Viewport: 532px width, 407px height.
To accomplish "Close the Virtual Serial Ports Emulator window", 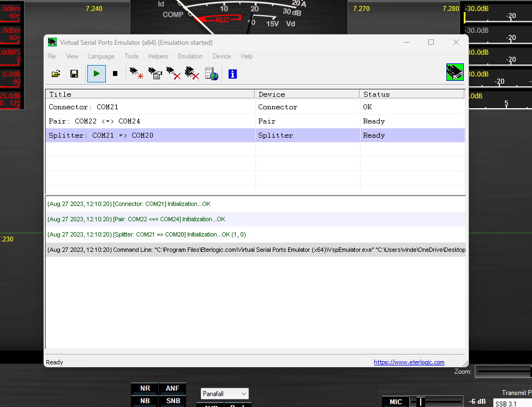I will pyautogui.click(x=456, y=42).
